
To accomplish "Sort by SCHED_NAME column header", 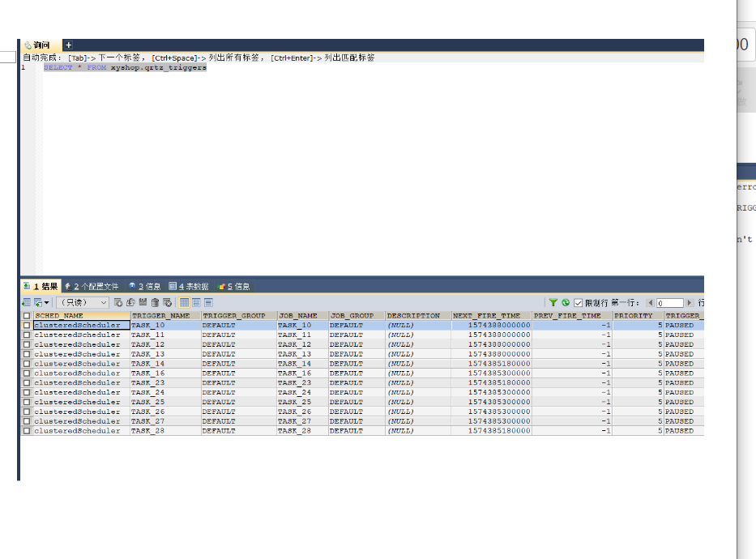I will point(82,316).
